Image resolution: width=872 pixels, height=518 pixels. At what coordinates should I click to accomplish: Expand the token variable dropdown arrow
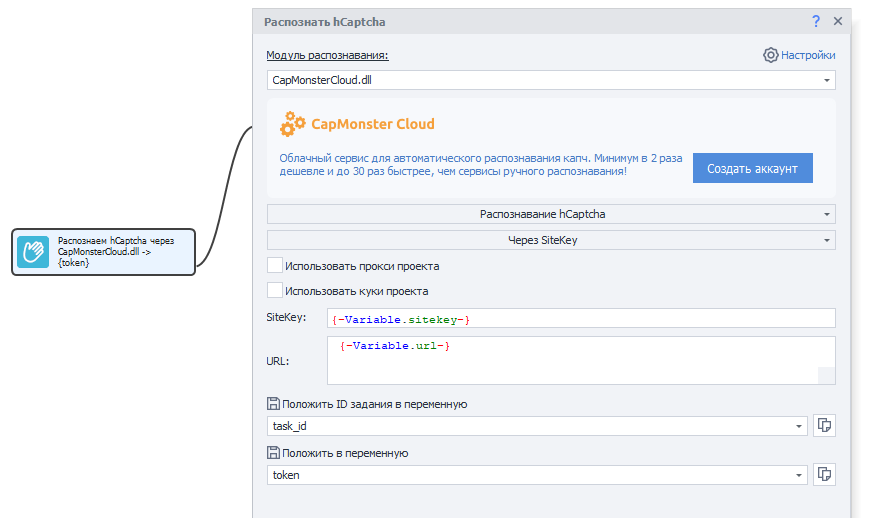coord(799,475)
